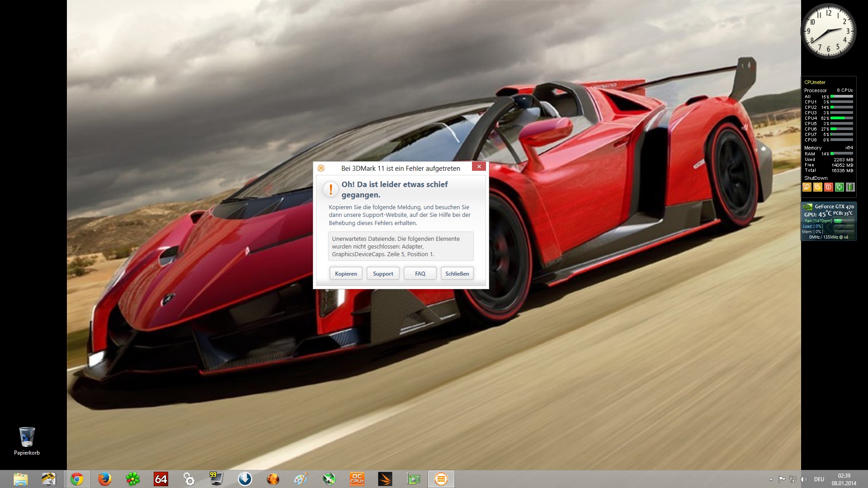Open the monitor icon with 99 badge
The width and height of the screenshot is (868, 488).
click(x=217, y=479)
